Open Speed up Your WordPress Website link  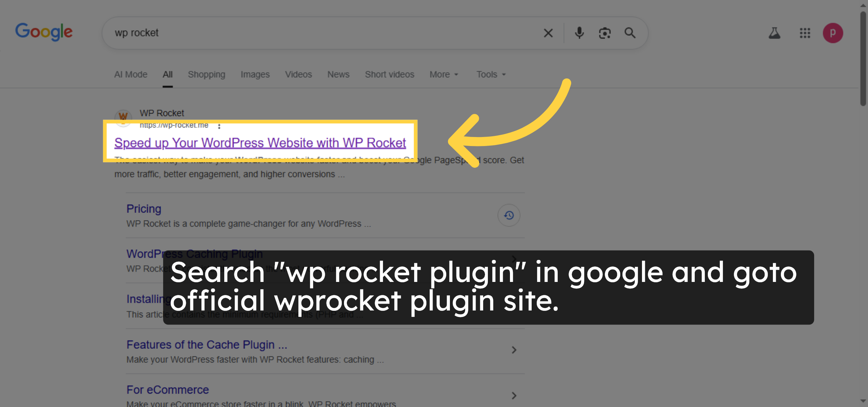tap(260, 143)
